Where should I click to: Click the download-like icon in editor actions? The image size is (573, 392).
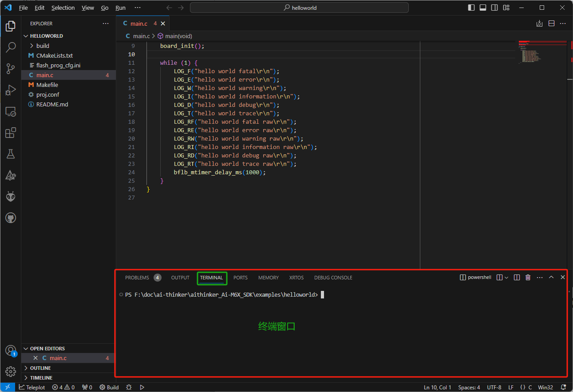click(539, 24)
